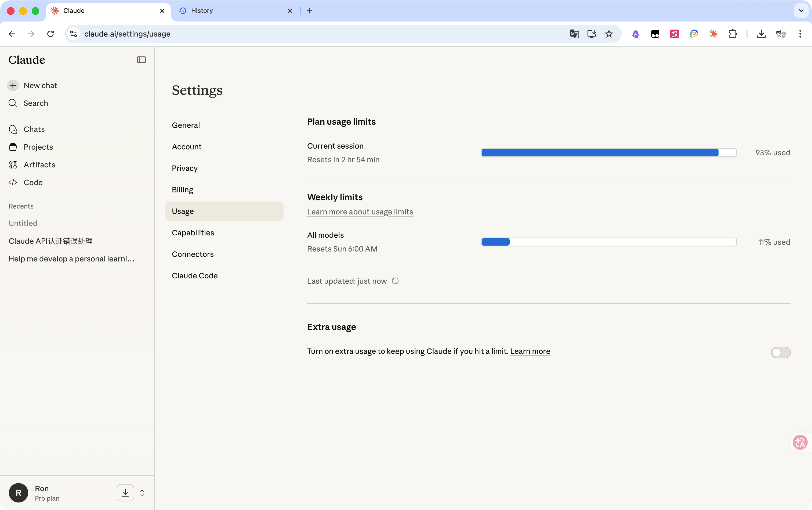The width and height of the screenshot is (812, 510).
Task: Click the address bar showing claude.ai/settings/usage
Action: pyautogui.click(x=320, y=34)
